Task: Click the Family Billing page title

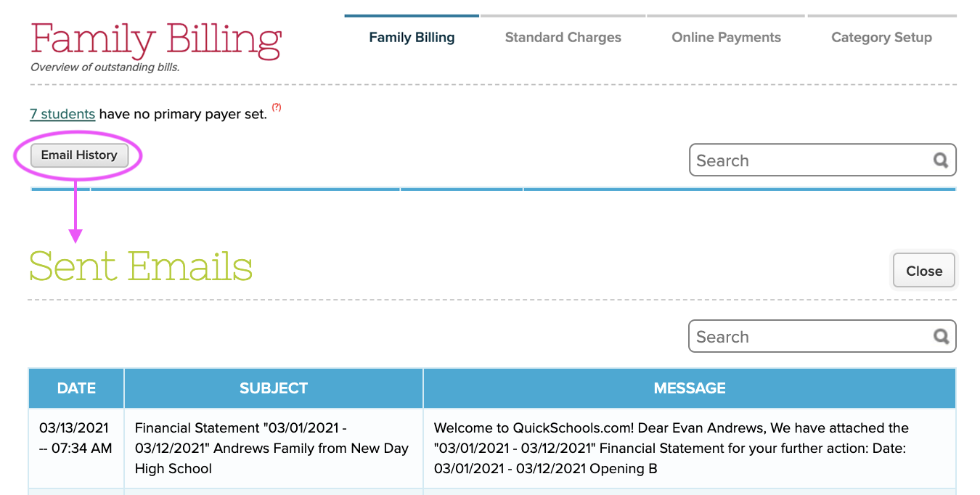Action: (155, 40)
